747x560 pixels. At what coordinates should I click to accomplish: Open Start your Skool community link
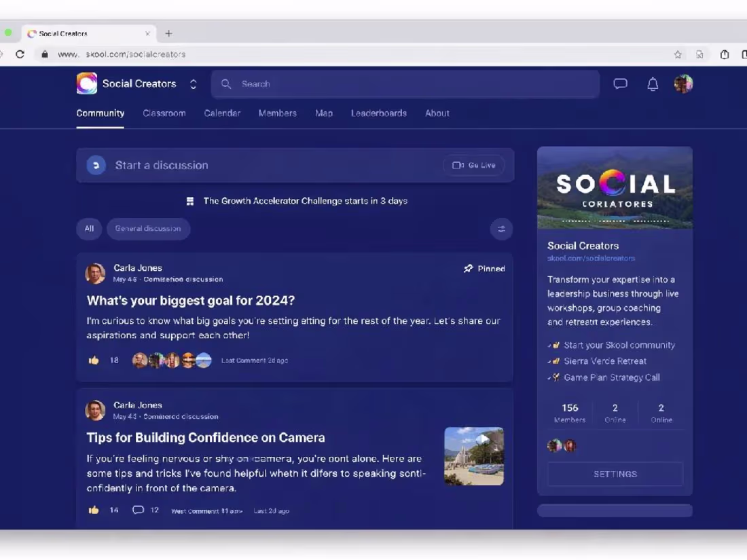[619, 346]
